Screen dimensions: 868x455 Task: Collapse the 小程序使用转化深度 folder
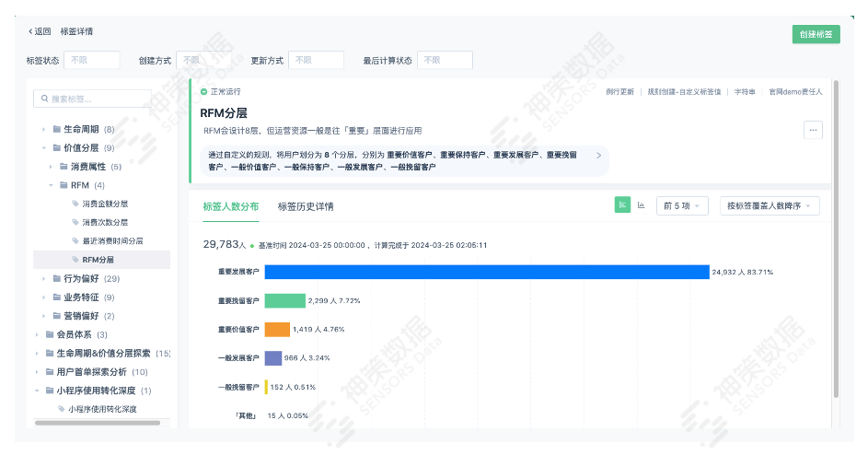coord(37,391)
